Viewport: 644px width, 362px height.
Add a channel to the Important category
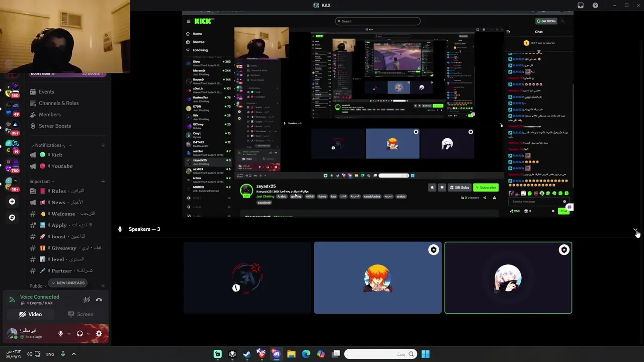pyautogui.click(x=103, y=182)
